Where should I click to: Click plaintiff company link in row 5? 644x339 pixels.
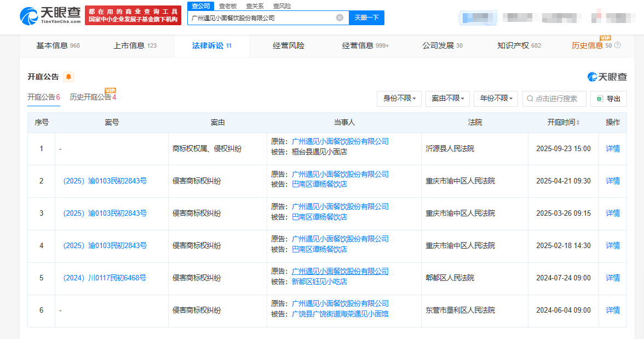(x=340, y=271)
